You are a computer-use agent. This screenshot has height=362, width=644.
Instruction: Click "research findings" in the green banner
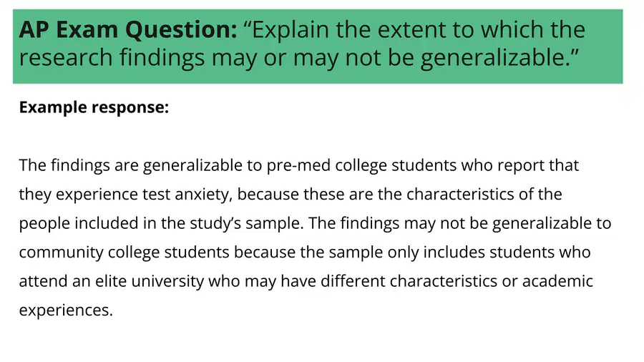(x=112, y=57)
